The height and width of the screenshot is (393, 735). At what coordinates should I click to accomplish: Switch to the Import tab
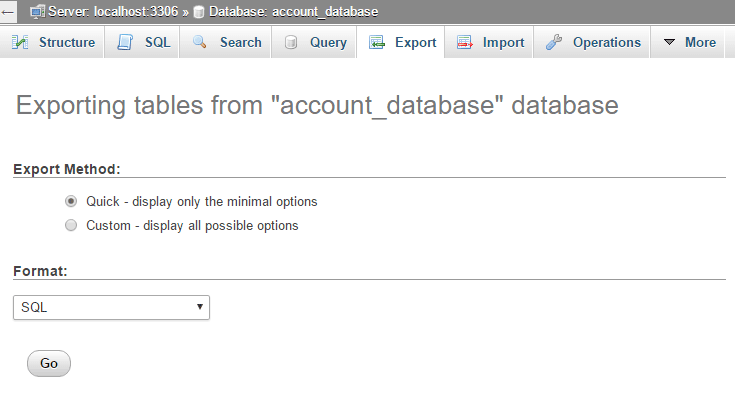coord(489,42)
